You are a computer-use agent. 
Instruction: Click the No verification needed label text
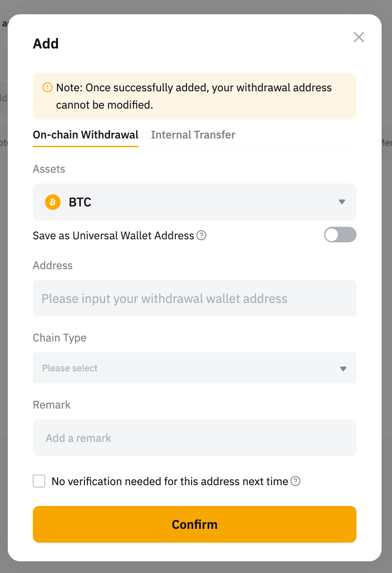pos(170,481)
